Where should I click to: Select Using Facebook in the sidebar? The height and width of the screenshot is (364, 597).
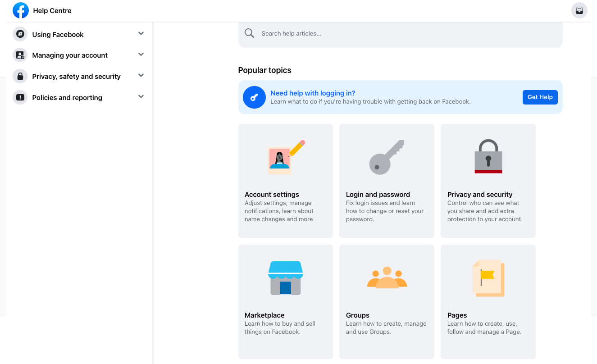point(58,35)
